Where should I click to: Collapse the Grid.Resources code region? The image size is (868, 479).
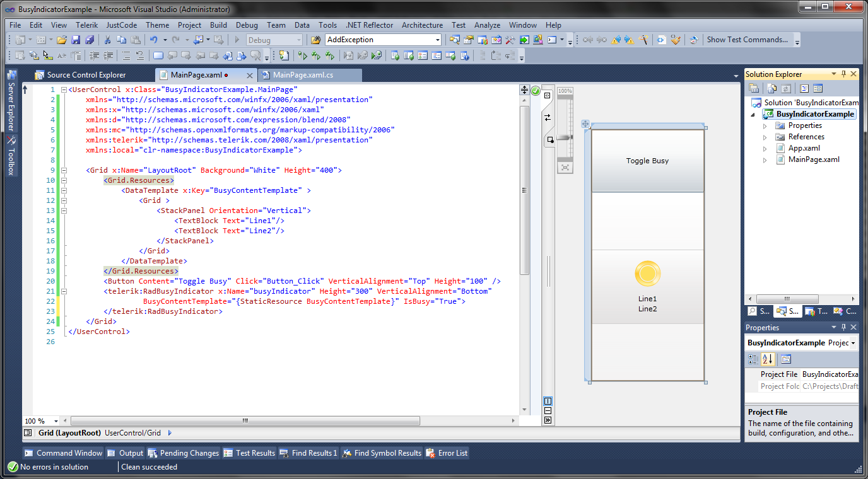[64, 180]
